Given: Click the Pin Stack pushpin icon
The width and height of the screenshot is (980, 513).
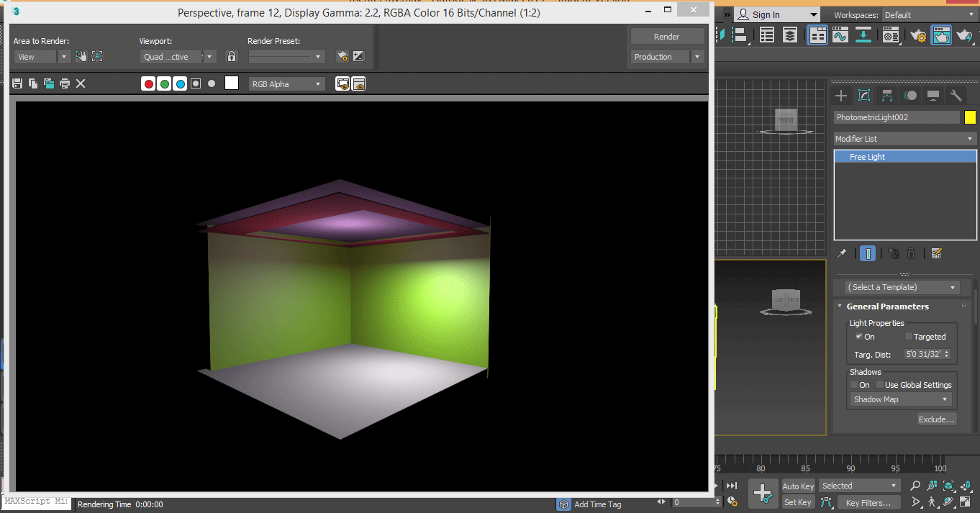Looking at the screenshot, I should 841,253.
